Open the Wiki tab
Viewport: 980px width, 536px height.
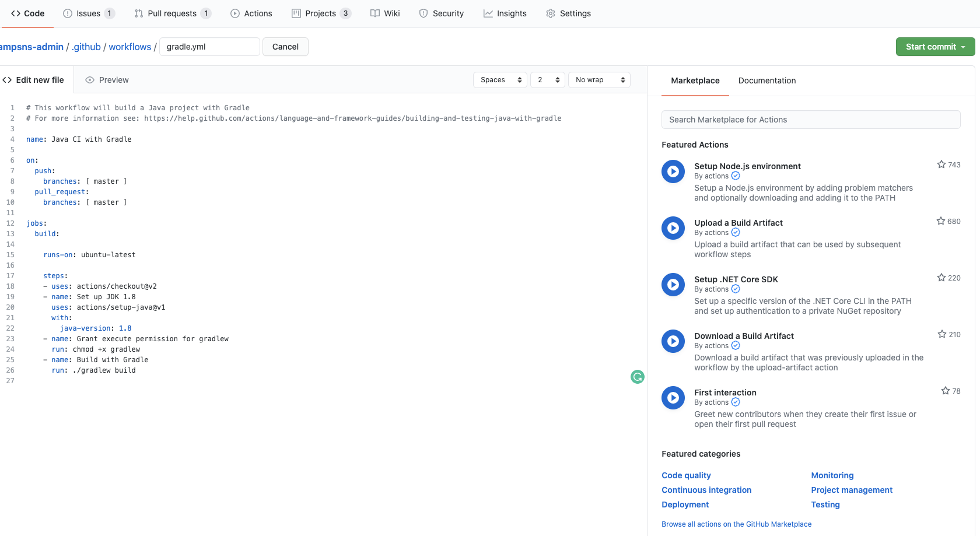tap(385, 13)
